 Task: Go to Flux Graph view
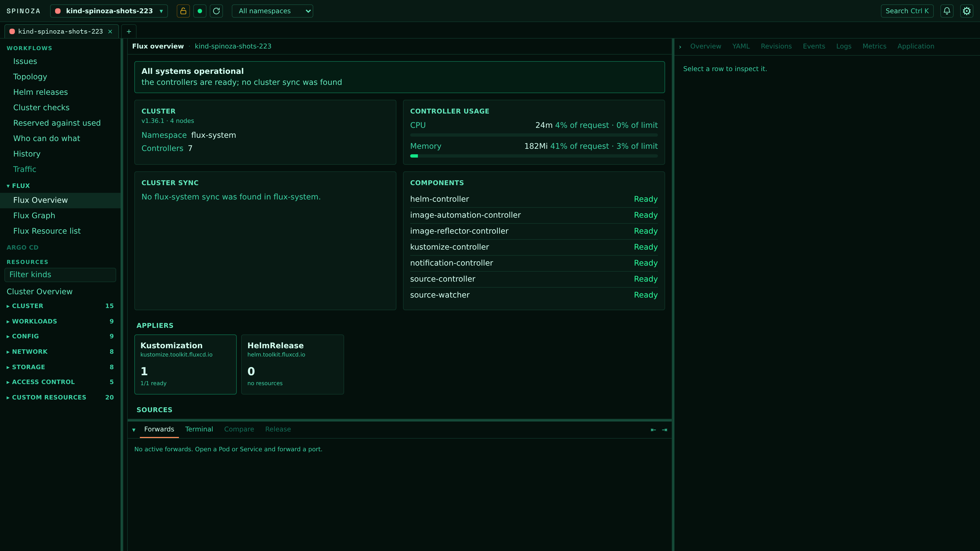point(60,215)
